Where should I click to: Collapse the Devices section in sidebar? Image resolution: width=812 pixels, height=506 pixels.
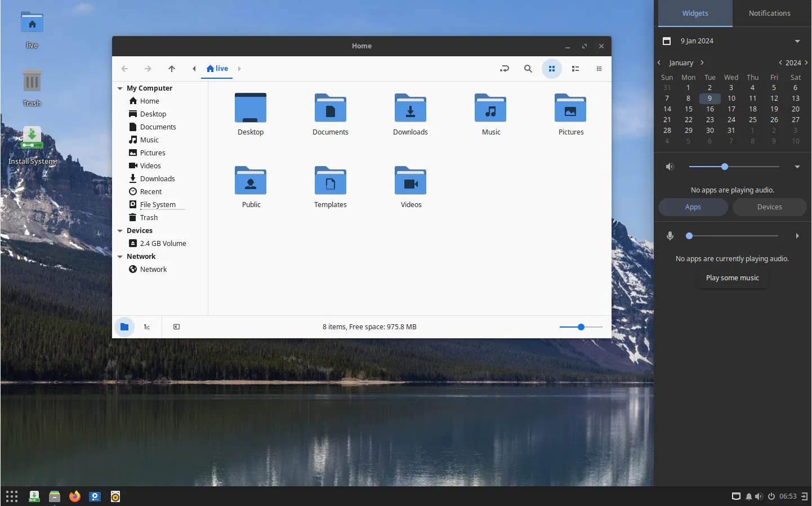(120, 231)
